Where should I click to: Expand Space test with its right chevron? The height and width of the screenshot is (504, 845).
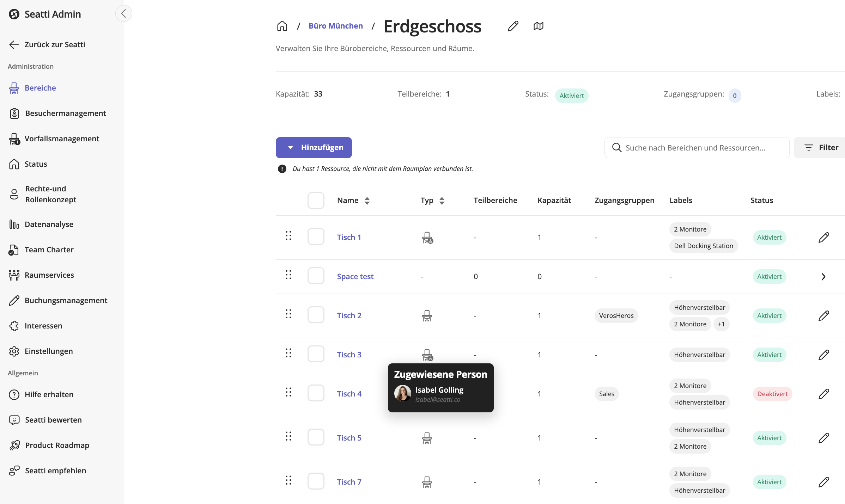823,277
